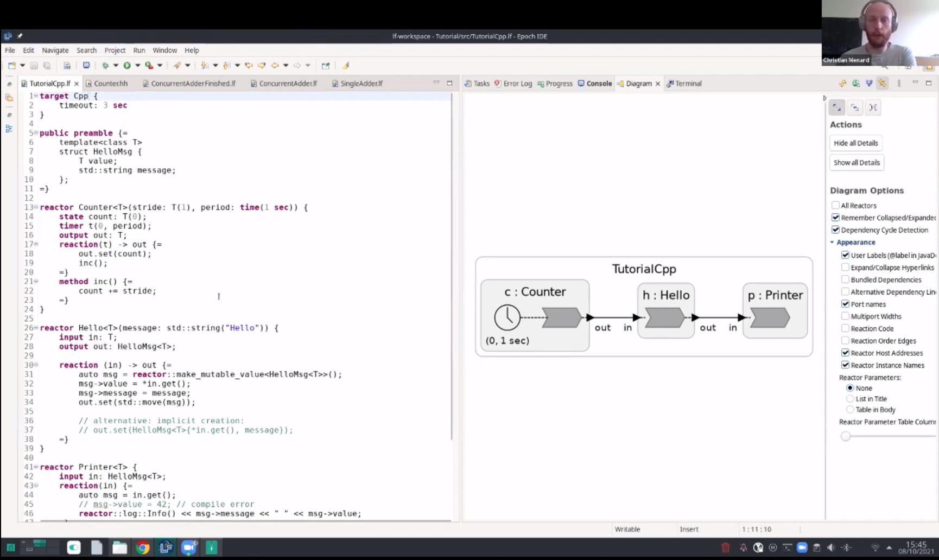This screenshot has height=560, width=939.
Task: Click the third scale button in the diagram sidebar
Action: [873, 107]
